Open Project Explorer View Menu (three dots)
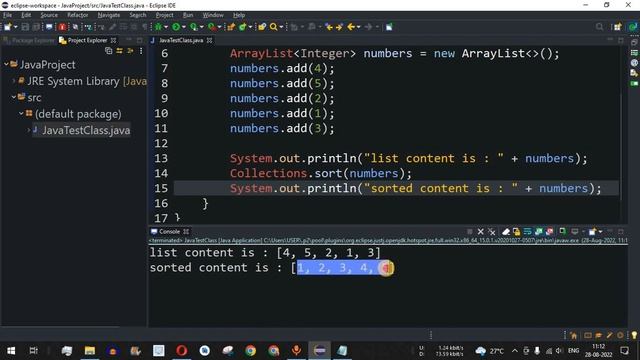Image resolution: width=640 pixels, height=360 pixels. [141, 51]
